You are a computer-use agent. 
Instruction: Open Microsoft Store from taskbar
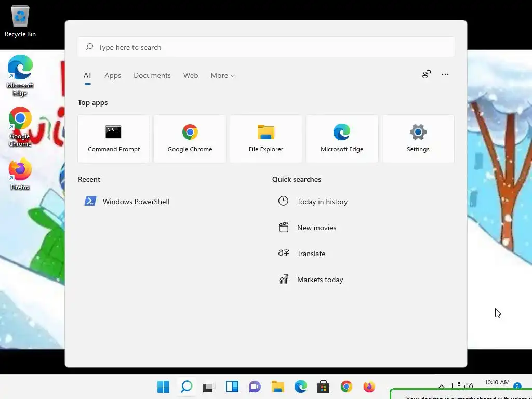(x=323, y=387)
